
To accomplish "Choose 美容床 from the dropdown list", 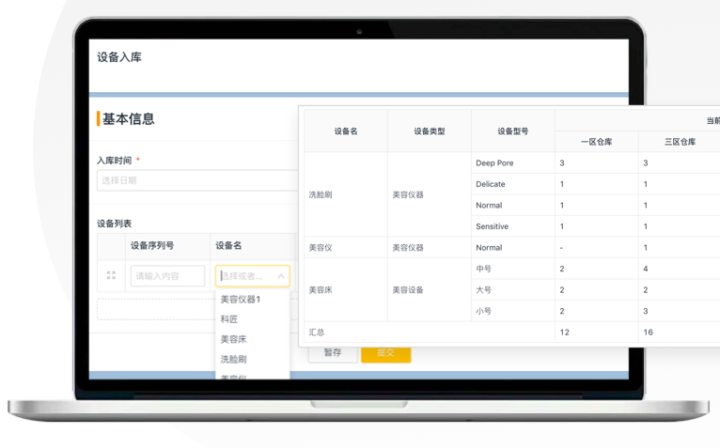I will 233,339.
